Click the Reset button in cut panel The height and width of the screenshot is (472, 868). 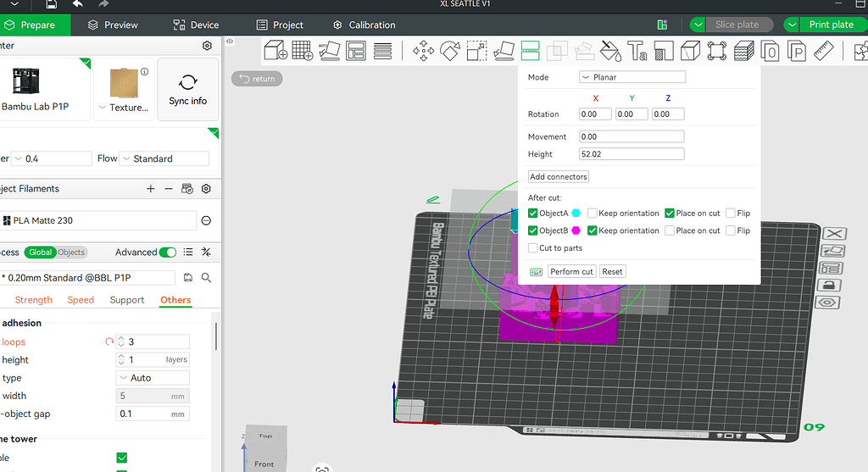coord(612,272)
